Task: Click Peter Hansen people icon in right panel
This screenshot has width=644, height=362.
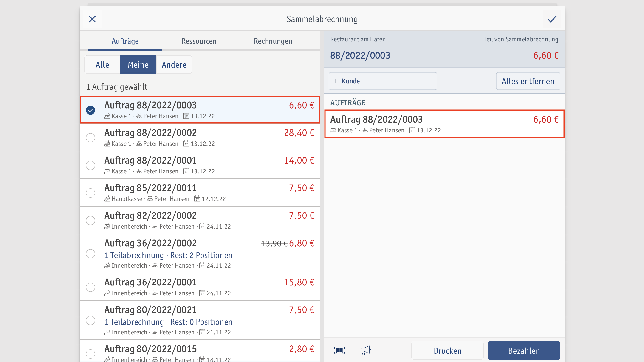Action: click(x=365, y=130)
